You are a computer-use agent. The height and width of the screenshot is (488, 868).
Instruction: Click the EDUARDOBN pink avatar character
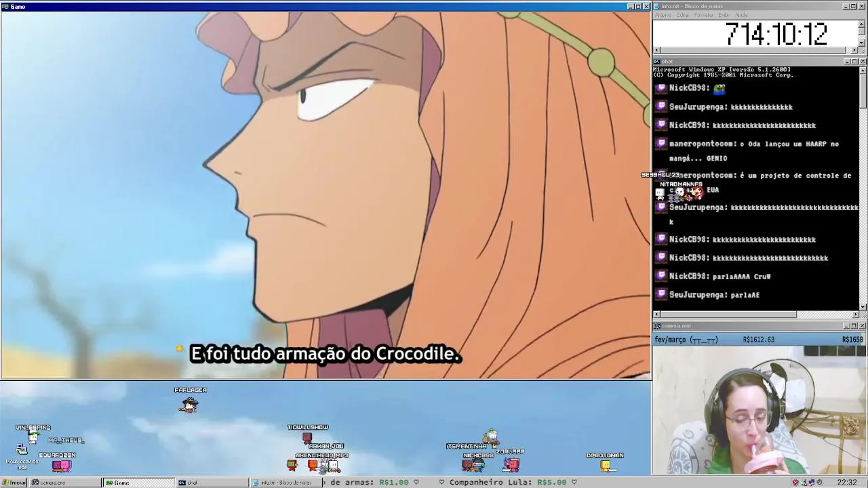click(x=61, y=465)
